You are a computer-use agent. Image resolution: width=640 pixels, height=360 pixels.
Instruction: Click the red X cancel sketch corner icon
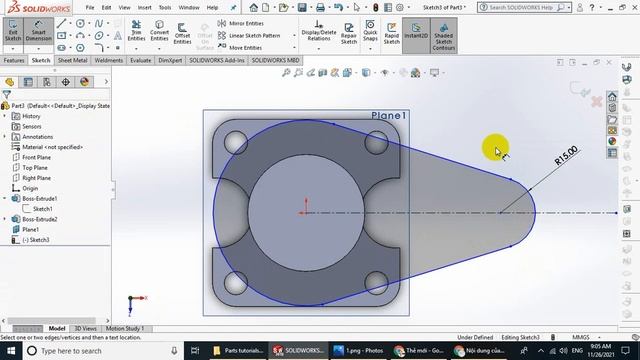tap(597, 101)
